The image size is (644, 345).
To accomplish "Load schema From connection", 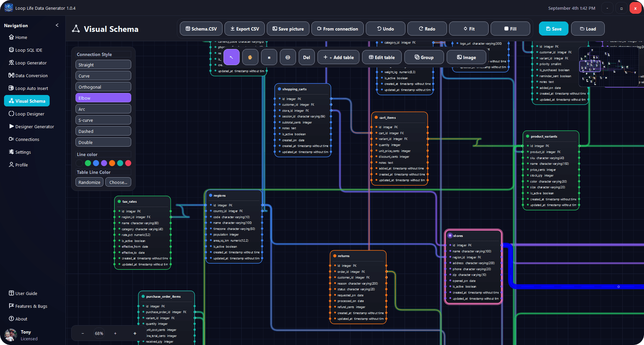I will click(x=337, y=29).
